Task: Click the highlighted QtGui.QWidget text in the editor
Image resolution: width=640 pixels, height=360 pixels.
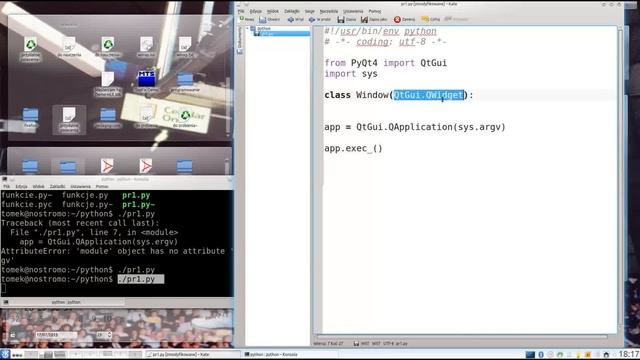Action: click(428, 95)
